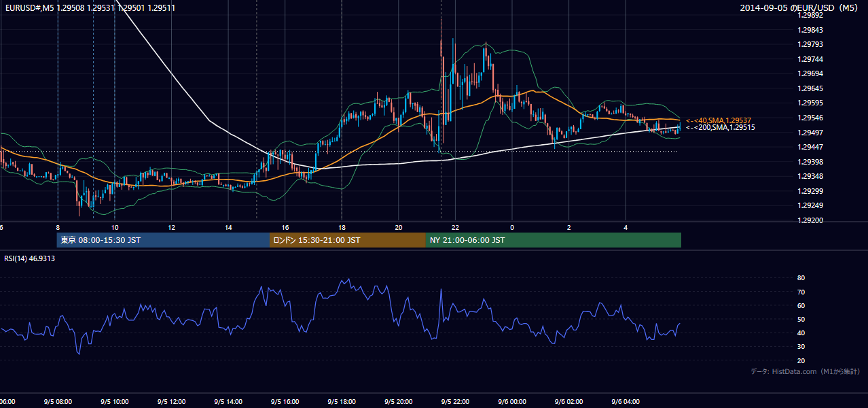Click price axis value 1.29595
Image resolution: width=868 pixels, height=408 pixels.
click(x=810, y=103)
